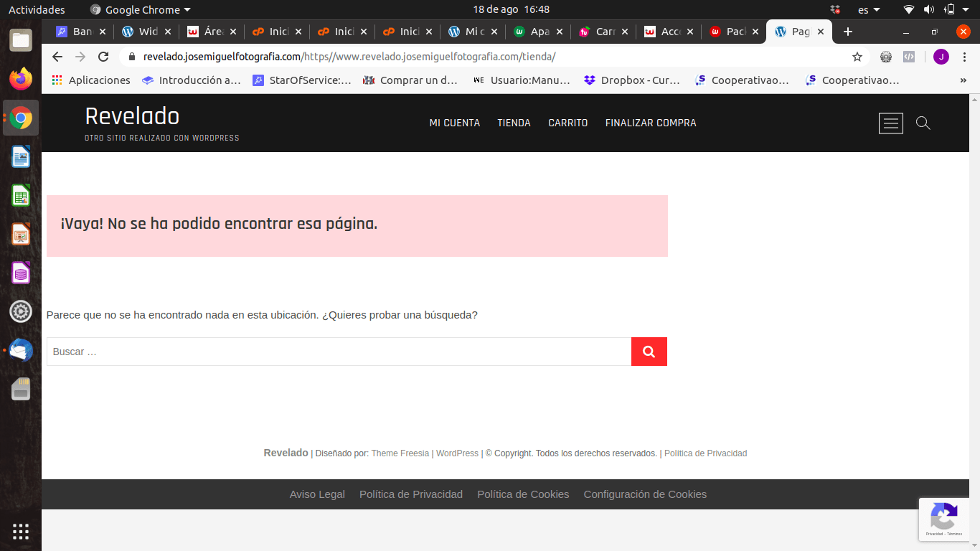This screenshot has width=980, height=551.
Task: Bookmark this page with the star icon
Action: 857,57
